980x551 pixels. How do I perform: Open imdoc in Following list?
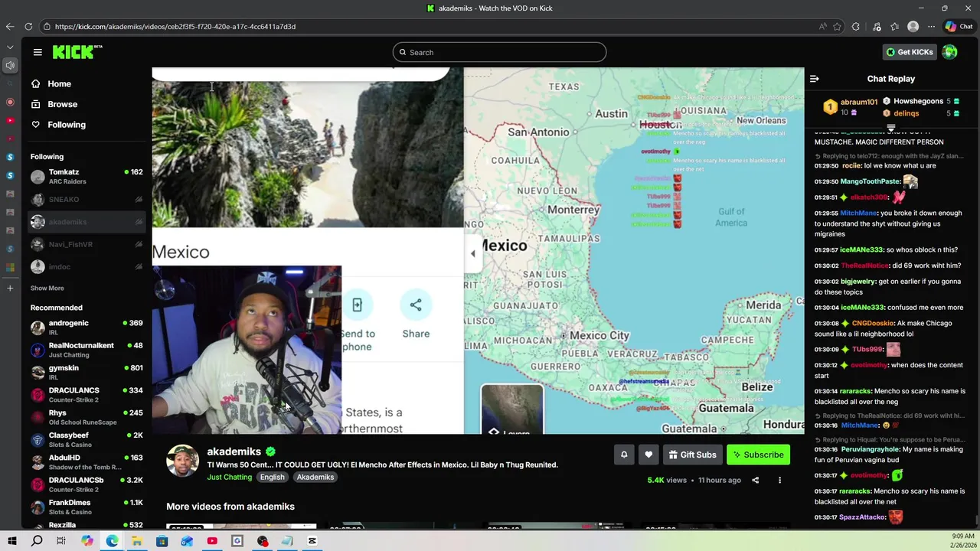pyautogui.click(x=87, y=267)
